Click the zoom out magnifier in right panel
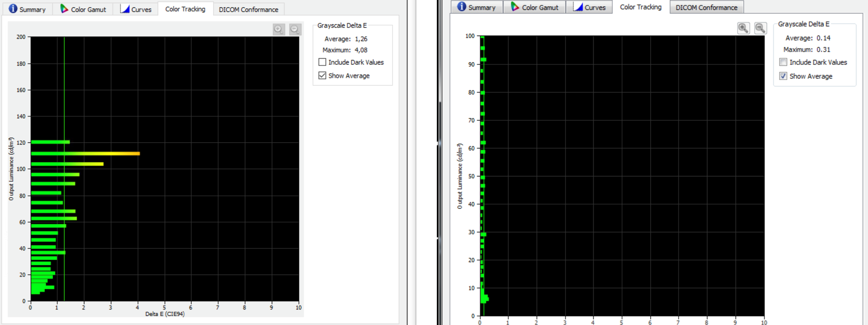Screen dimensions: 868x325 tap(760, 28)
